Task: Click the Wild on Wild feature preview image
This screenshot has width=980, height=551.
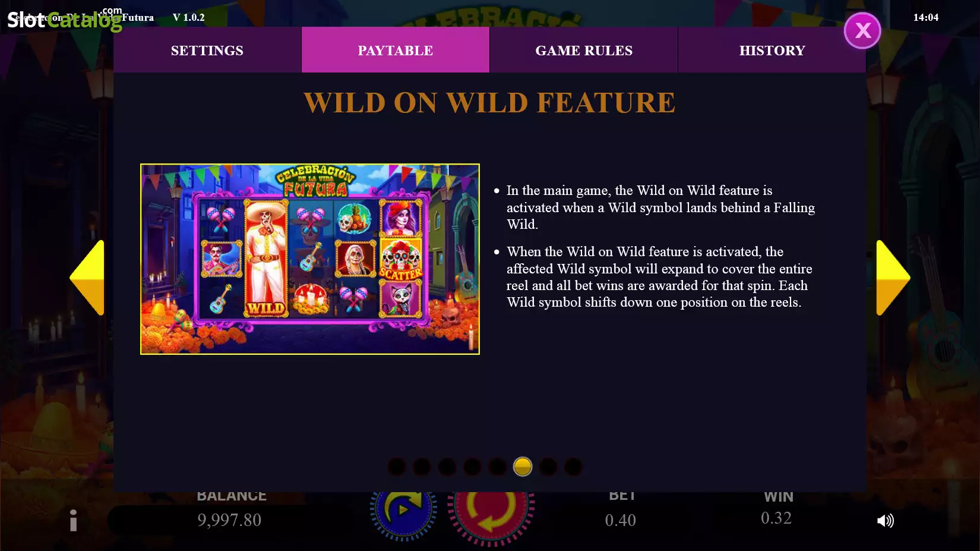Action: click(310, 259)
